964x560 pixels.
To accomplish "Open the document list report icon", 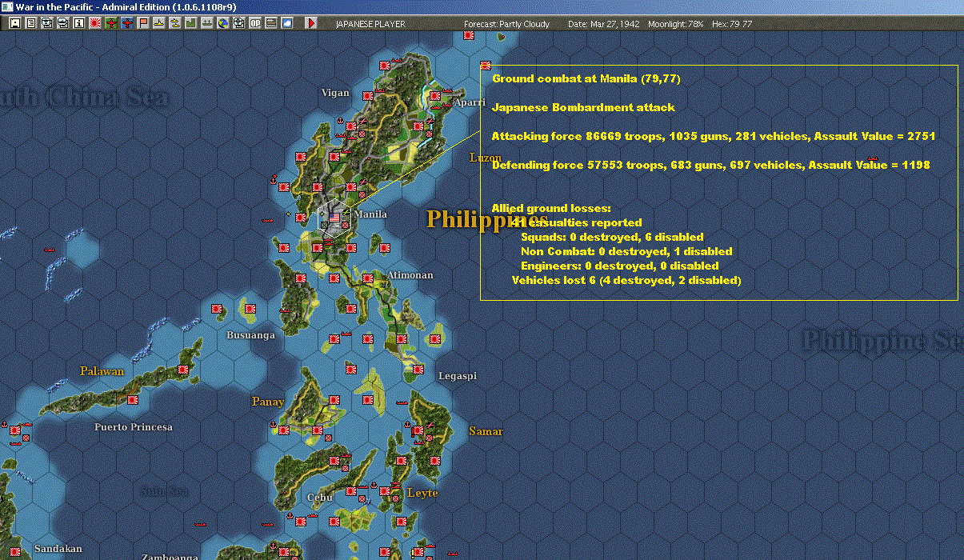I will pos(31,23).
